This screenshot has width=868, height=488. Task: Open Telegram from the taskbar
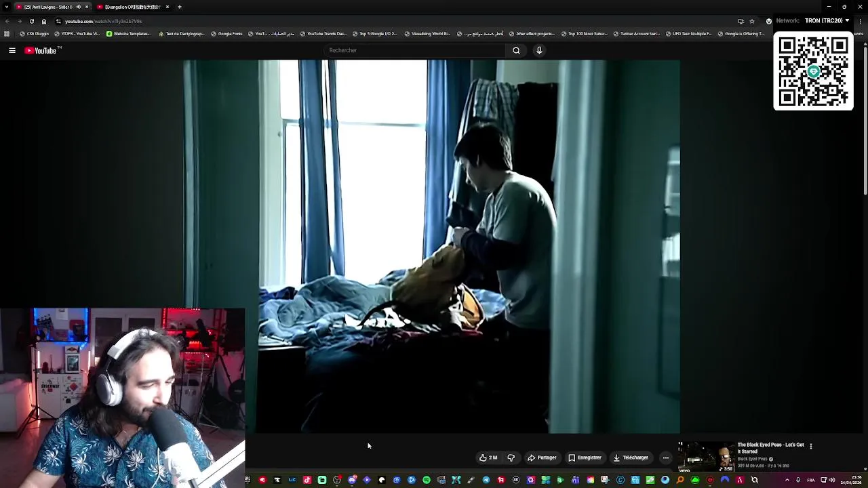pyautogui.click(x=486, y=480)
